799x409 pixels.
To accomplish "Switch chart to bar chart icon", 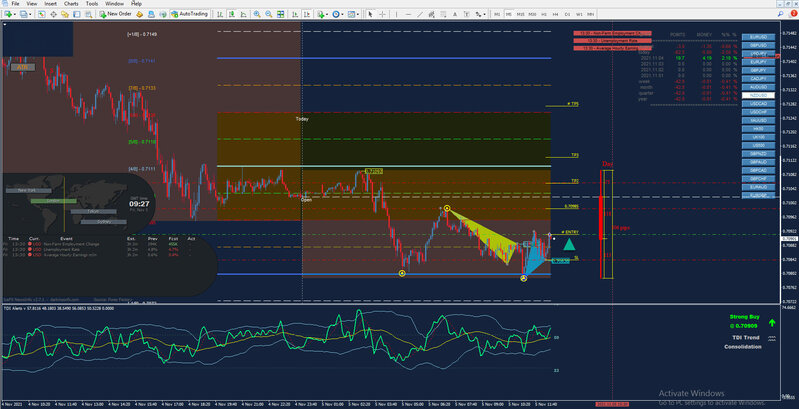I will 220,14.
